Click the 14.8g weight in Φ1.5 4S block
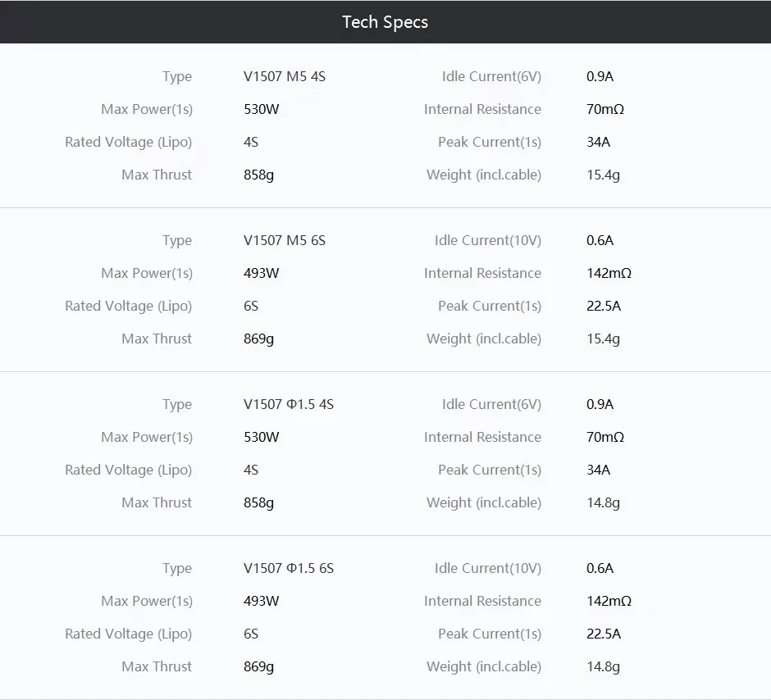 tap(603, 503)
